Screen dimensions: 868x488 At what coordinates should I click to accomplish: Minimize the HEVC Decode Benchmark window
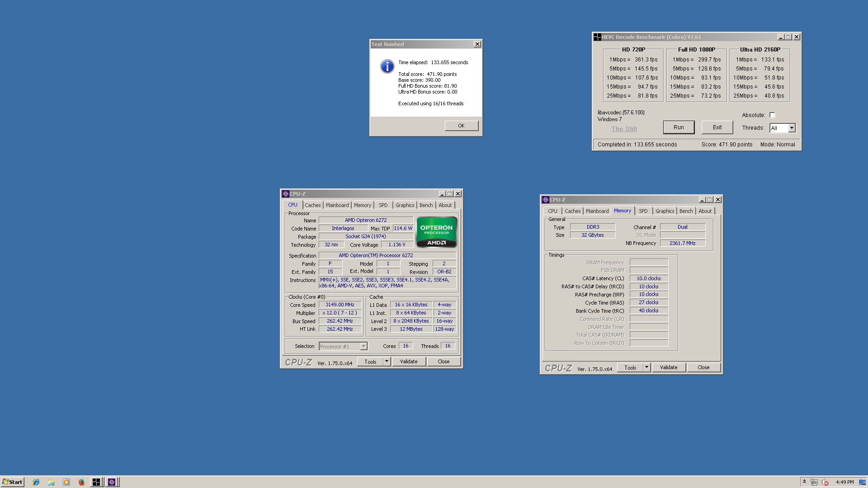point(780,37)
